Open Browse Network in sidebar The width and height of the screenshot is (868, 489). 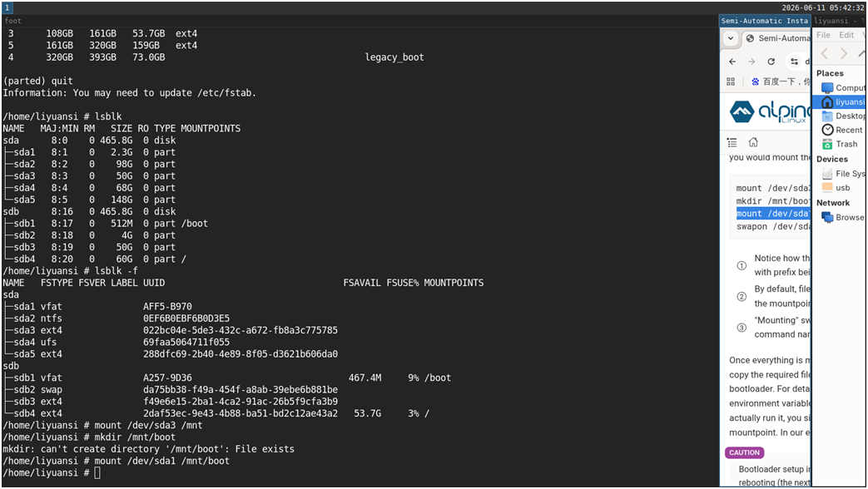[842, 217]
